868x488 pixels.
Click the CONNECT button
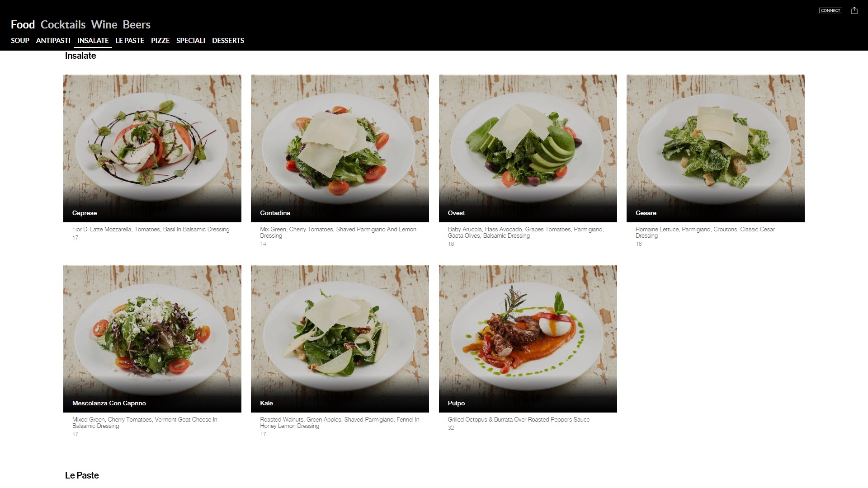click(x=830, y=10)
